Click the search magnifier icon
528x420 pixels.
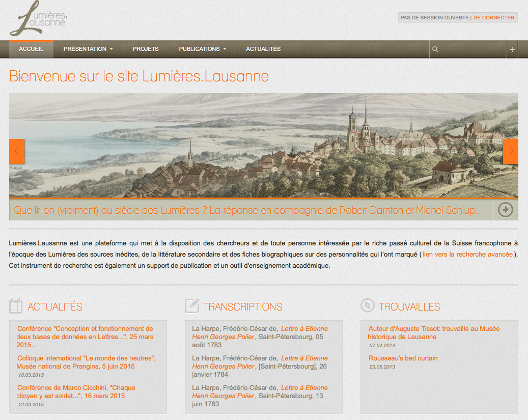click(435, 49)
